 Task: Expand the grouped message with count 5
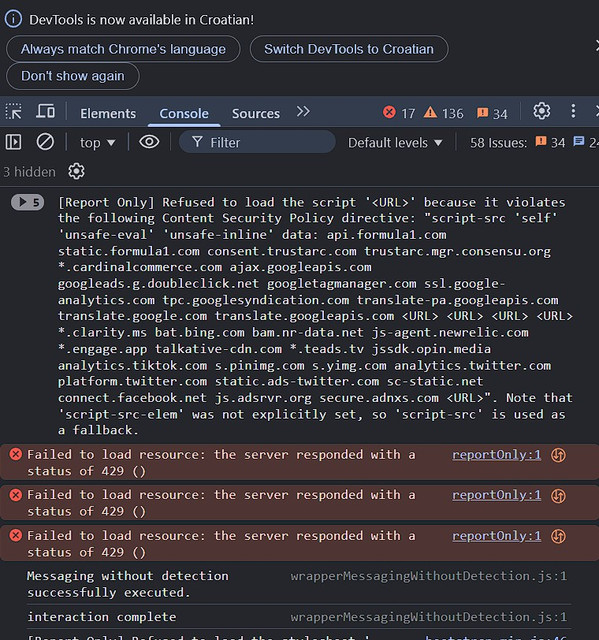(x=27, y=202)
